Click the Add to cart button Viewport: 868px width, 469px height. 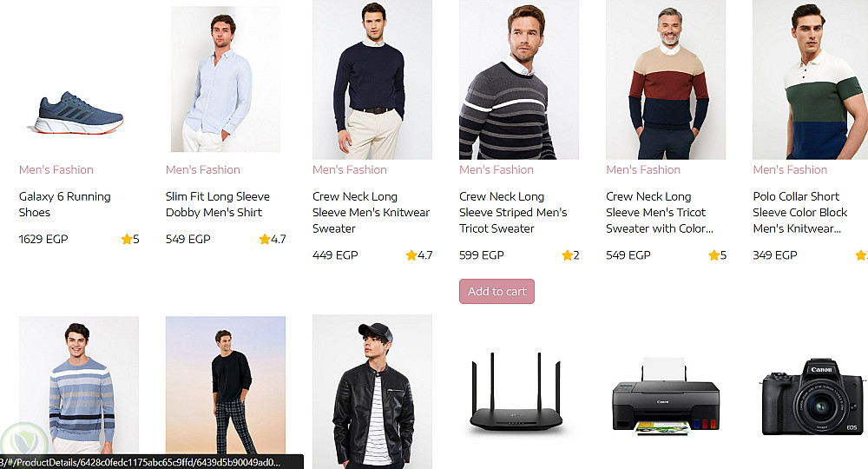click(496, 291)
